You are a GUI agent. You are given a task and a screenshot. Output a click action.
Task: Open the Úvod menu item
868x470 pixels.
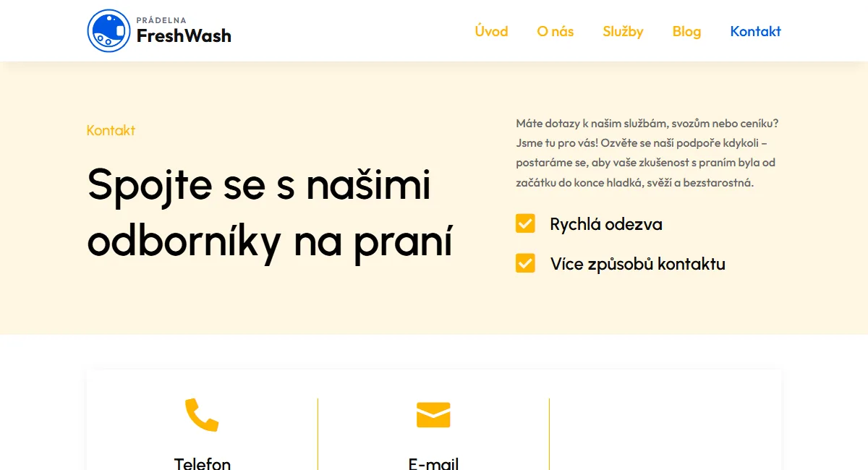tap(491, 31)
